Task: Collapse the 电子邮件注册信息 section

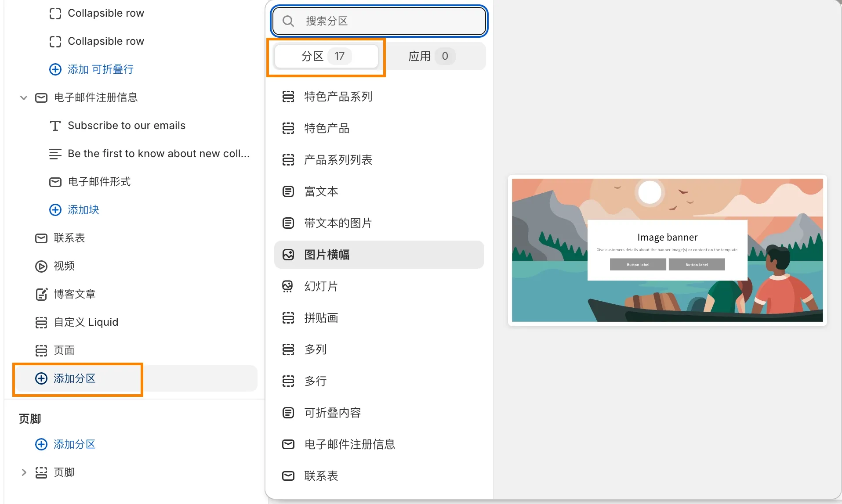Action: click(24, 97)
